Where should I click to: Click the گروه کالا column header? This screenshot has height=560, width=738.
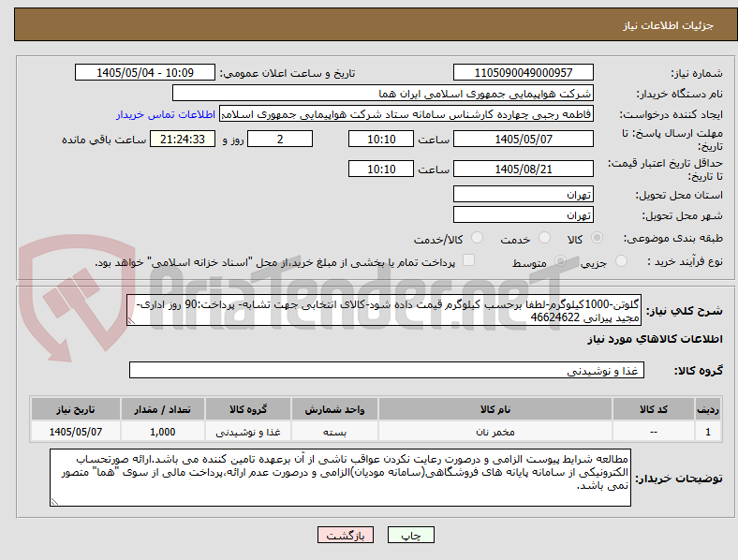point(248,409)
